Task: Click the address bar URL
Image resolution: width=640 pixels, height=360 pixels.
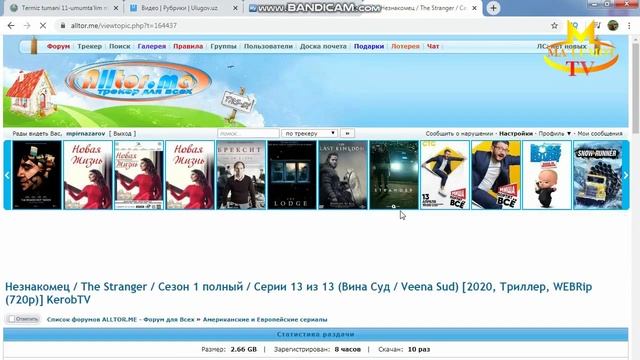Action: [x=124, y=25]
